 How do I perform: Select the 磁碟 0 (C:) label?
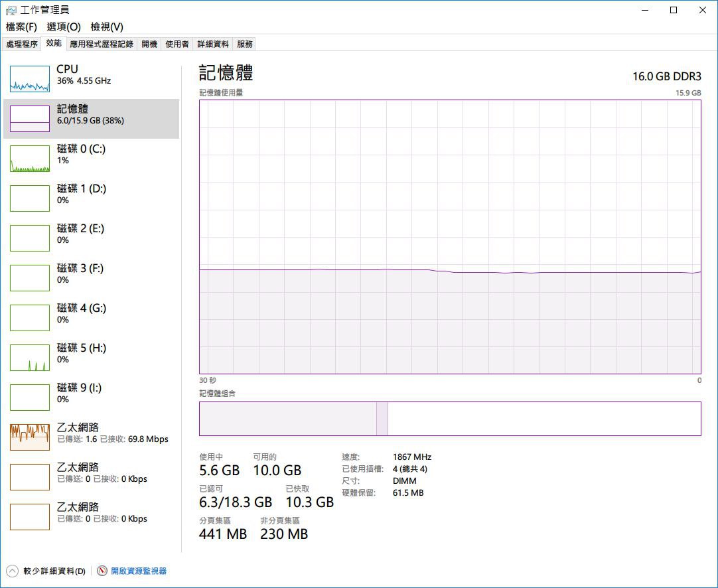[81, 149]
